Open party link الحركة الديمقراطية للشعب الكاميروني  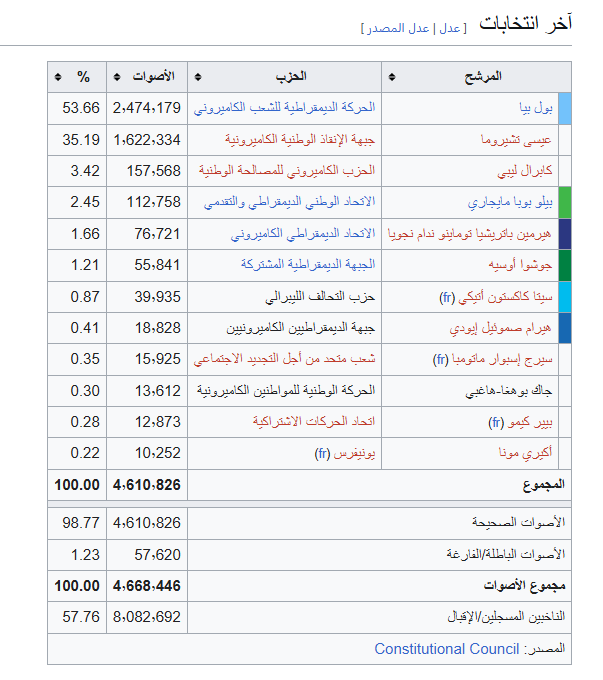(284, 108)
